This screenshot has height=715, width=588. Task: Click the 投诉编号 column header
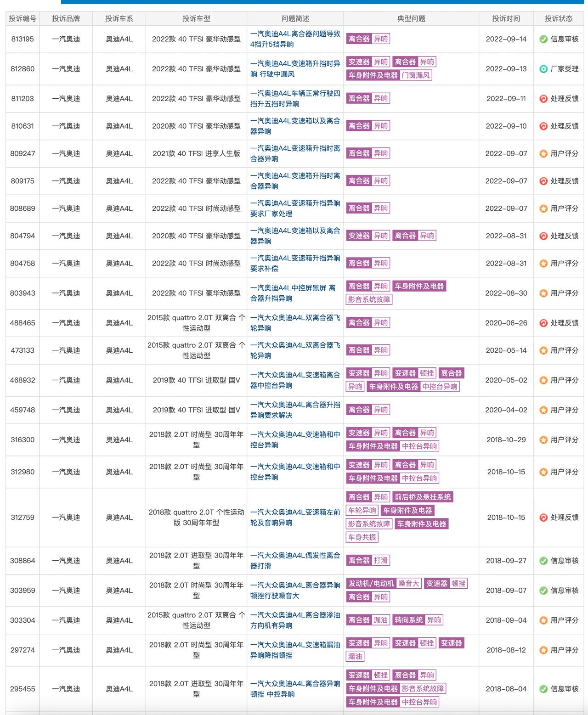[23, 19]
